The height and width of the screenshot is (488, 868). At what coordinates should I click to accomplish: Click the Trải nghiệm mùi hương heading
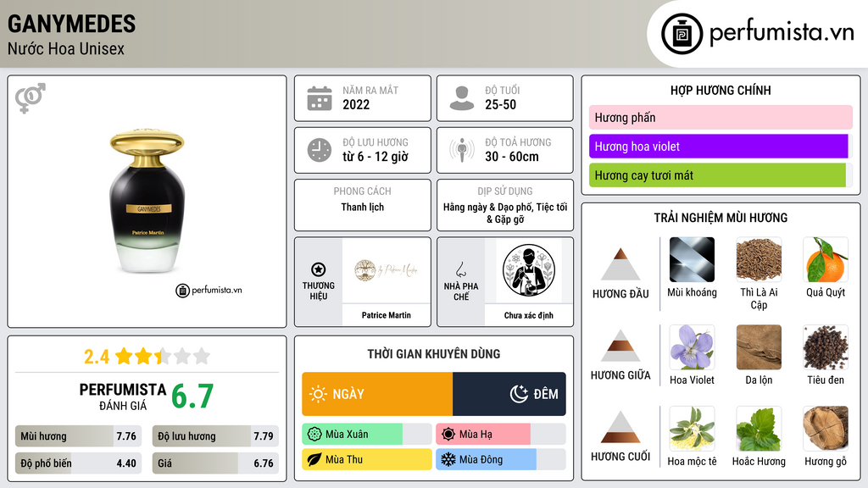coord(721,218)
